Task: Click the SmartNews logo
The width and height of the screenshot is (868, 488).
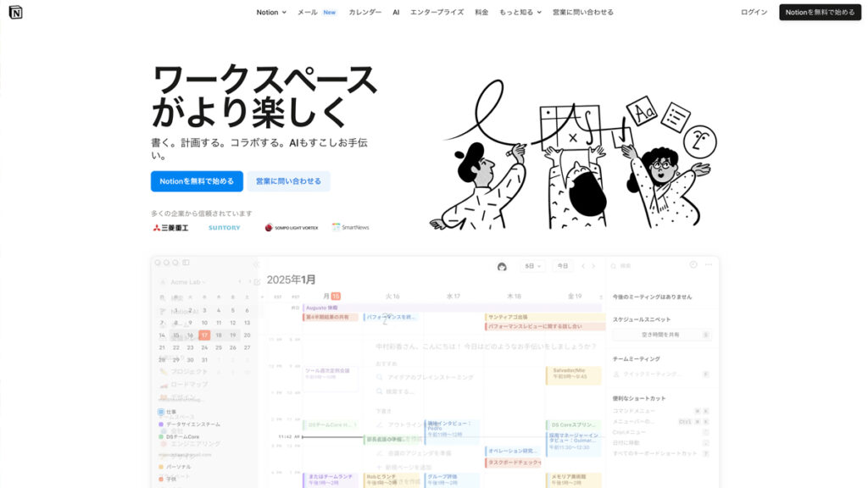Action: pos(350,227)
